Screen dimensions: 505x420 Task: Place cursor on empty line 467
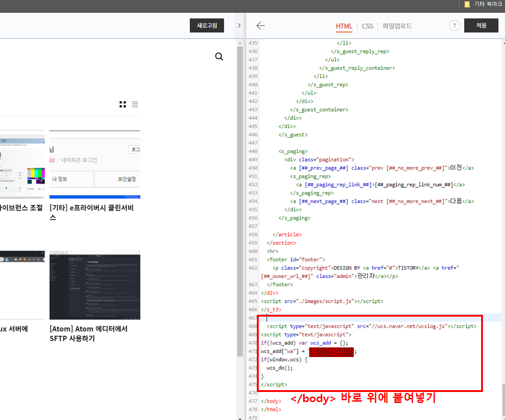380,318
